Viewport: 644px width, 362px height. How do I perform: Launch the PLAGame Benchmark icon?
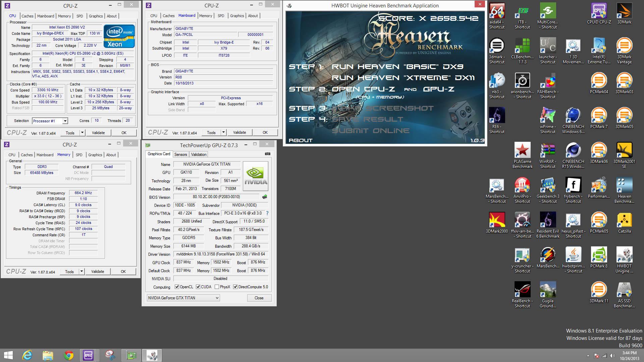pyautogui.click(x=522, y=156)
